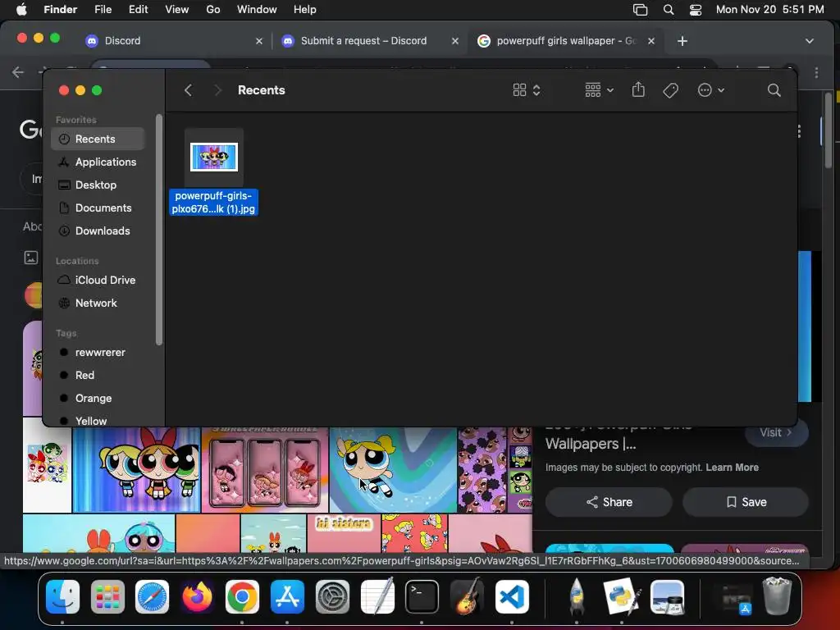Screen dimensions: 840x630
Task: Click the Finder back arrow
Action: tap(188, 90)
